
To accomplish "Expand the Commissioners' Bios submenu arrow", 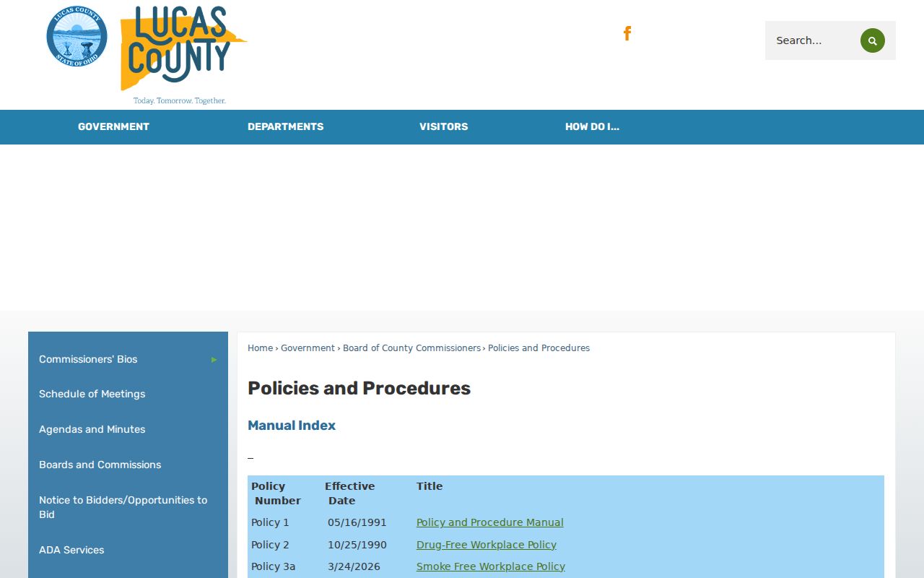I will 214,360.
